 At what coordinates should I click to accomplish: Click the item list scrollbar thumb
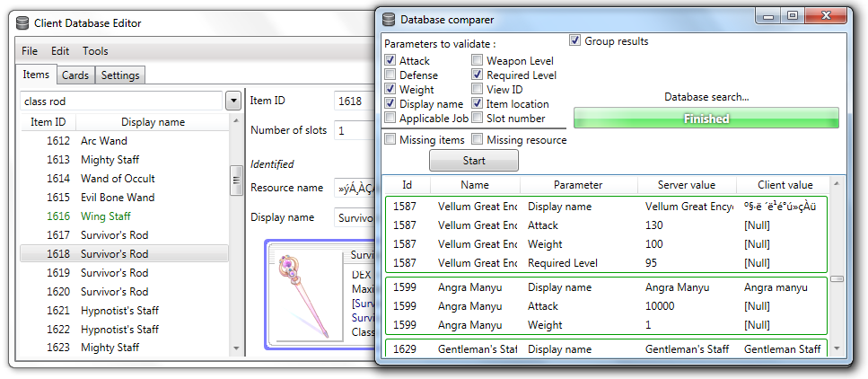pyautogui.click(x=236, y=180)
